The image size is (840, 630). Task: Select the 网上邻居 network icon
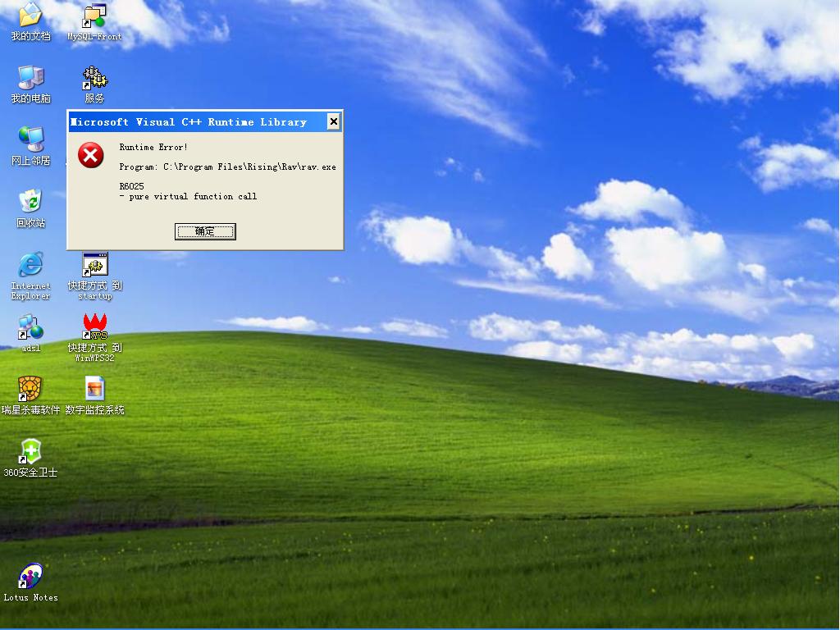pyautogui.click(x=30, y=139)
